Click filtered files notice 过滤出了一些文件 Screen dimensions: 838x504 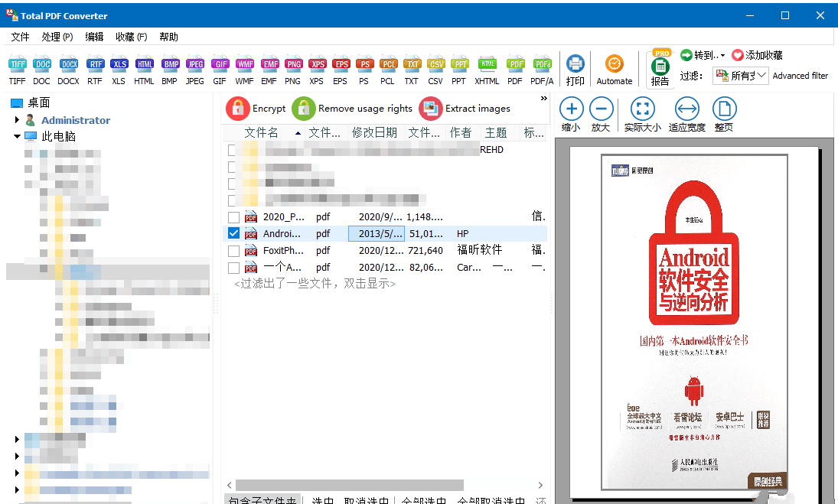point(315,284)
